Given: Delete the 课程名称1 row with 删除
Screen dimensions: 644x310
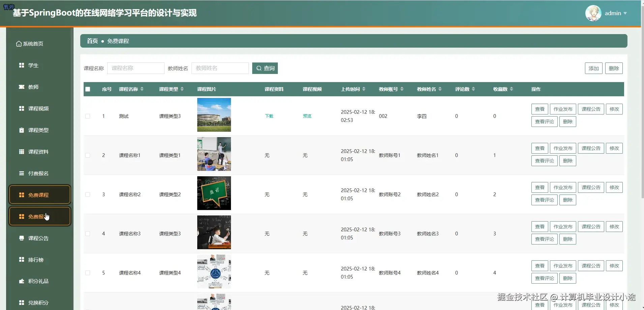Looking at the screenshot, I should [568, 161].
